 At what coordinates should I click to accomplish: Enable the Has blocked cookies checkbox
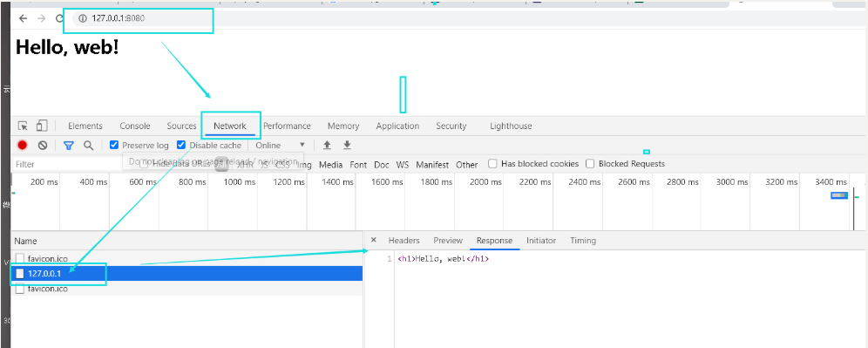pos(492,163)
